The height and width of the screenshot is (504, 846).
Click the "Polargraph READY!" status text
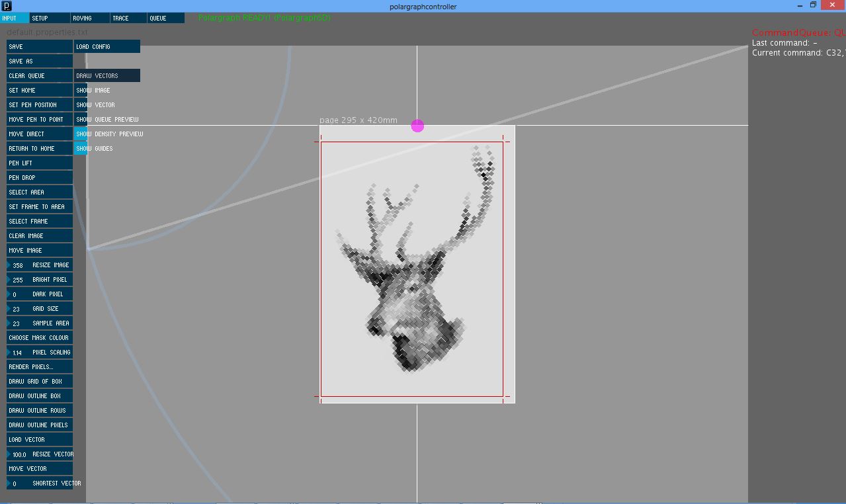(264, 18)
